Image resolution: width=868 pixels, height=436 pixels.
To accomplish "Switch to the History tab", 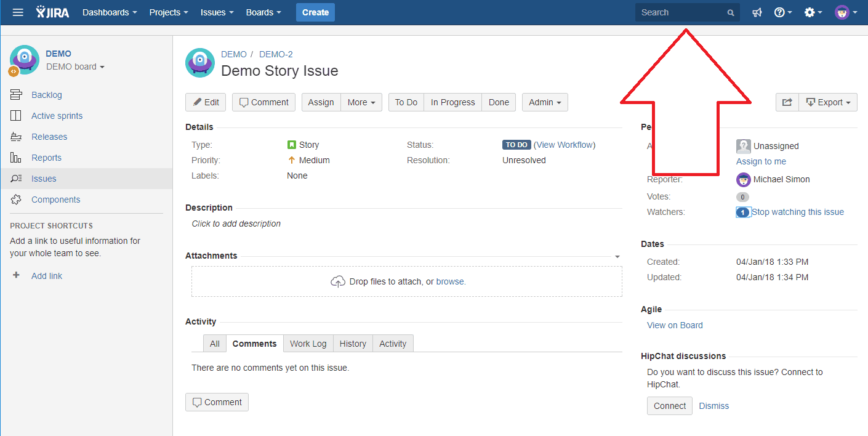I will click(x=352, y=343).
